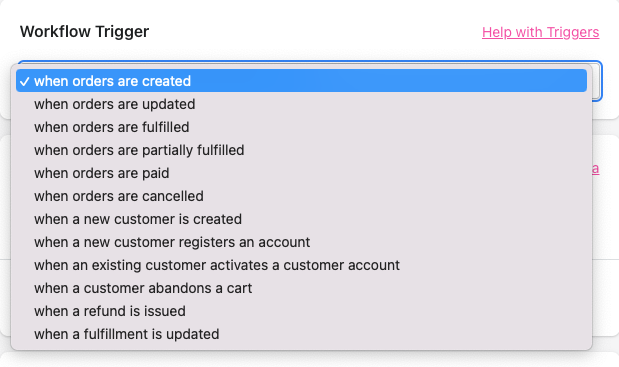
Task: Click the focused trigger select box's exposed right edge
Action: point(597,81)
